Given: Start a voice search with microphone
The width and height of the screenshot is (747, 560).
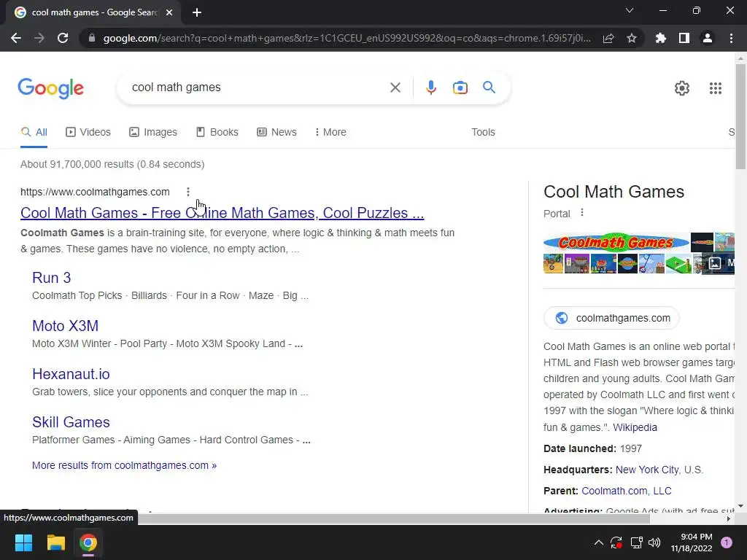Looking at the screenshot, I should tap(430, 87).
